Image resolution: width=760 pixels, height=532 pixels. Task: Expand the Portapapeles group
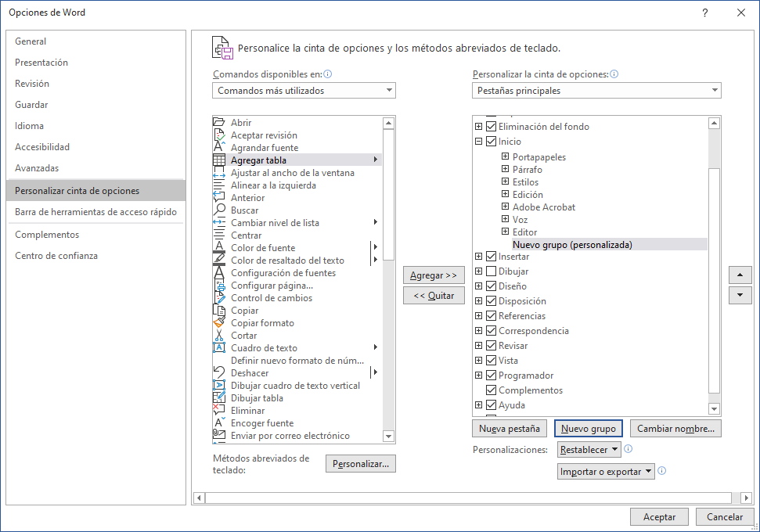[505, 157]
